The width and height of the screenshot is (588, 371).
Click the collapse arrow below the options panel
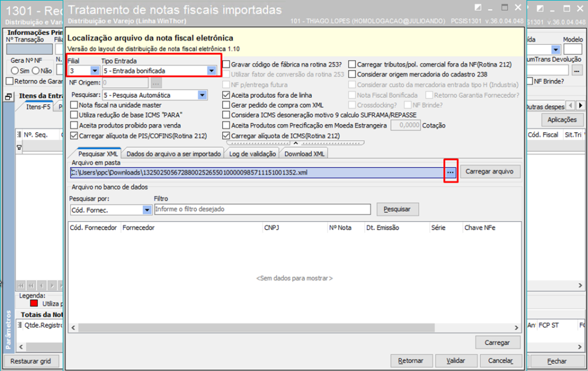296,142
